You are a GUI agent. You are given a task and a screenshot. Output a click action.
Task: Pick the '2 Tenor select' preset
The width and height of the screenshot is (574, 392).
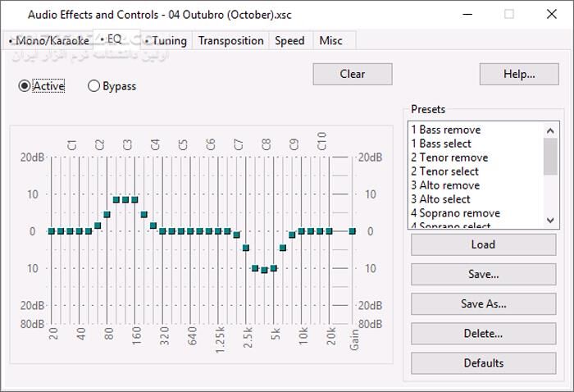coord(444,171)
